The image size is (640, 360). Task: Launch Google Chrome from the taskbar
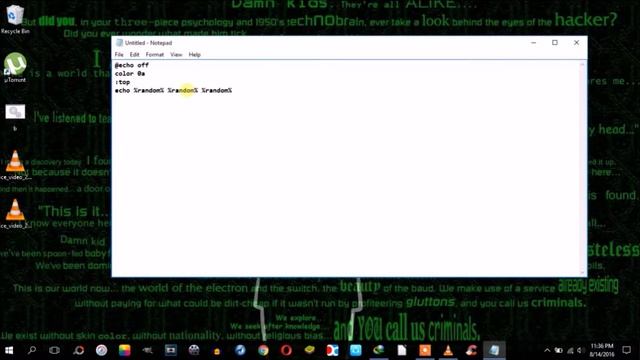click(x=263, y=350)
